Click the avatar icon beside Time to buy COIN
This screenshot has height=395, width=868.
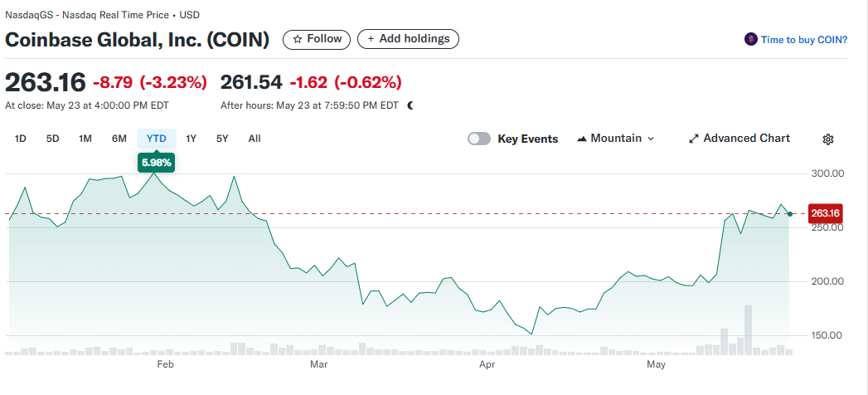click(x=750, y=39)
